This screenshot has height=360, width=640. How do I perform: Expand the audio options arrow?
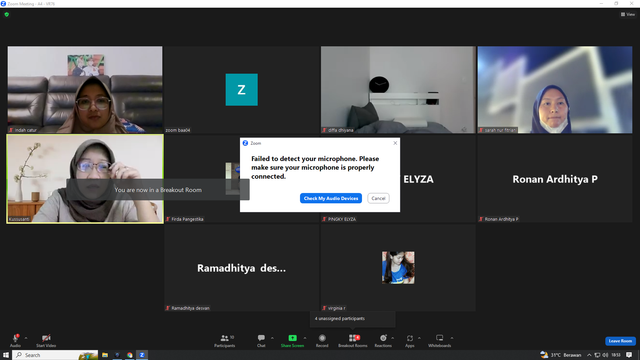(26, 338)
